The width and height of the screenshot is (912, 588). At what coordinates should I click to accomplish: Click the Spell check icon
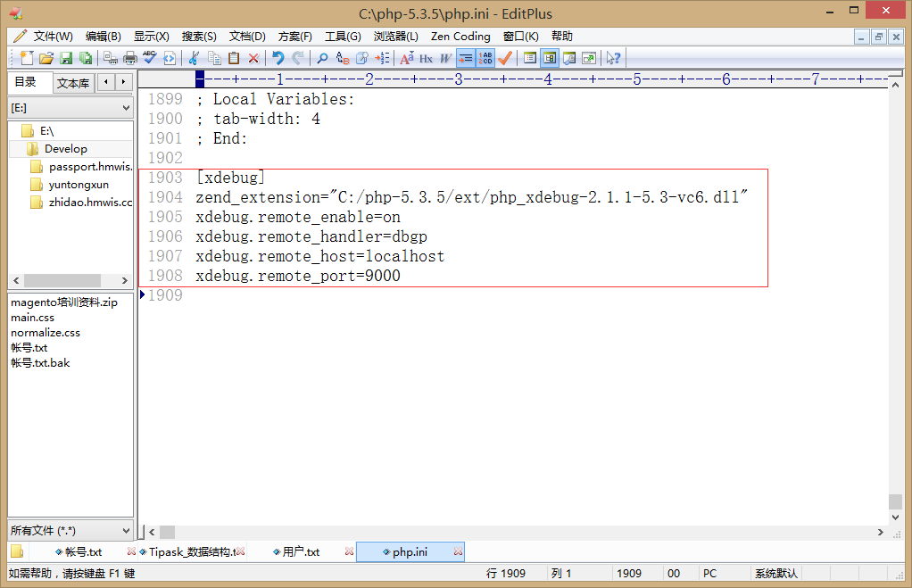click(149, 58)
